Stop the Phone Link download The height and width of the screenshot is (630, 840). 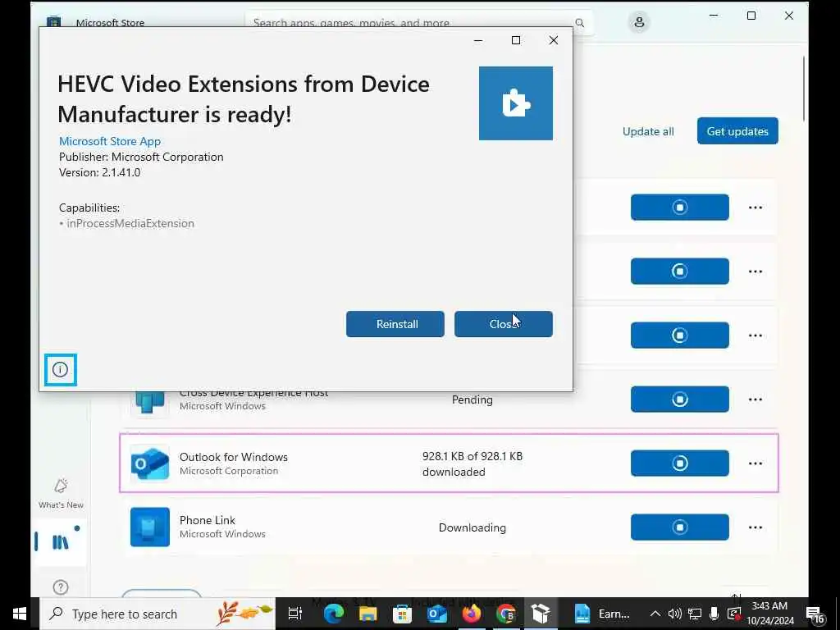tap(679, 527)
